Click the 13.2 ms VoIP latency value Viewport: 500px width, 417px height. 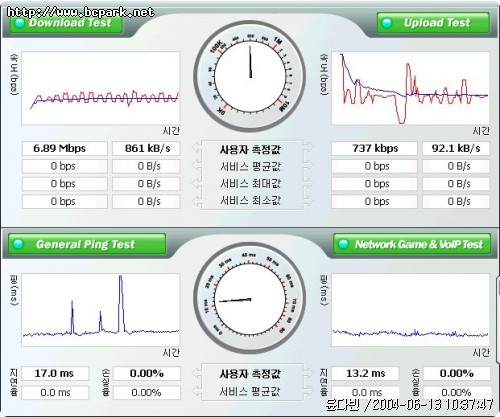365,373
